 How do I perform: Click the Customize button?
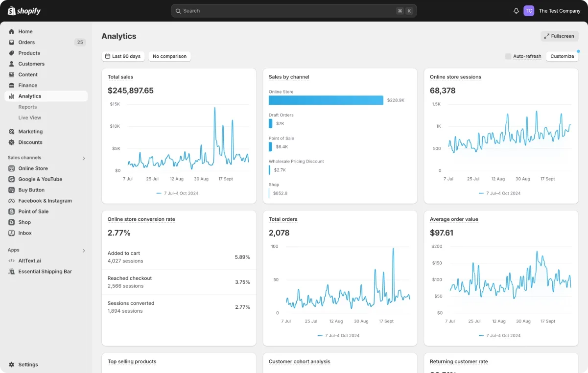(x=562, y=56)
